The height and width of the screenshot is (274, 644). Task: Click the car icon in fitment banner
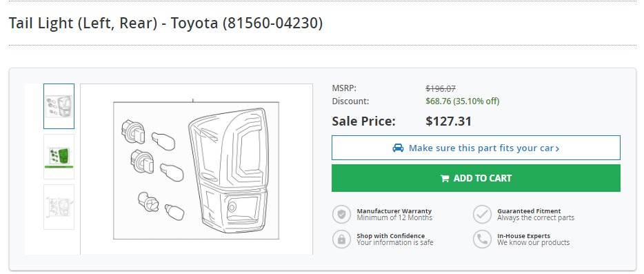pos(398,148)
